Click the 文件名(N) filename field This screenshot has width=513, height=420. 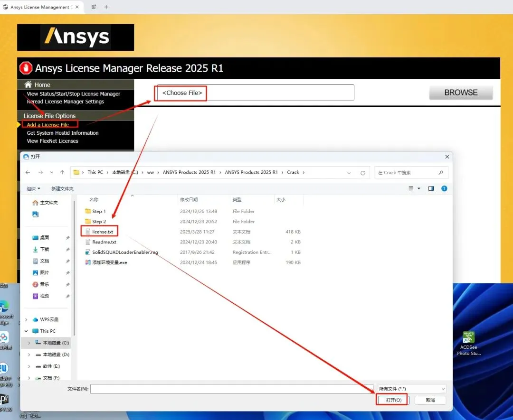(232, 389)
